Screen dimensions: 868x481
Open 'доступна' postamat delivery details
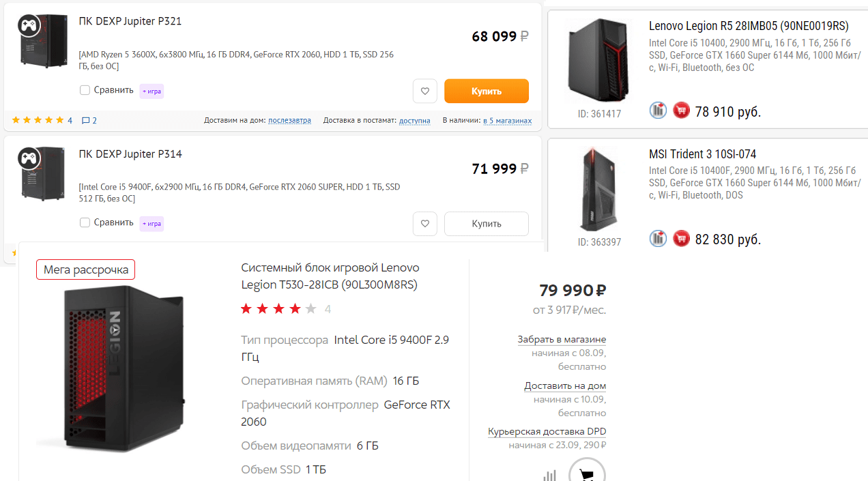point(414,121)
